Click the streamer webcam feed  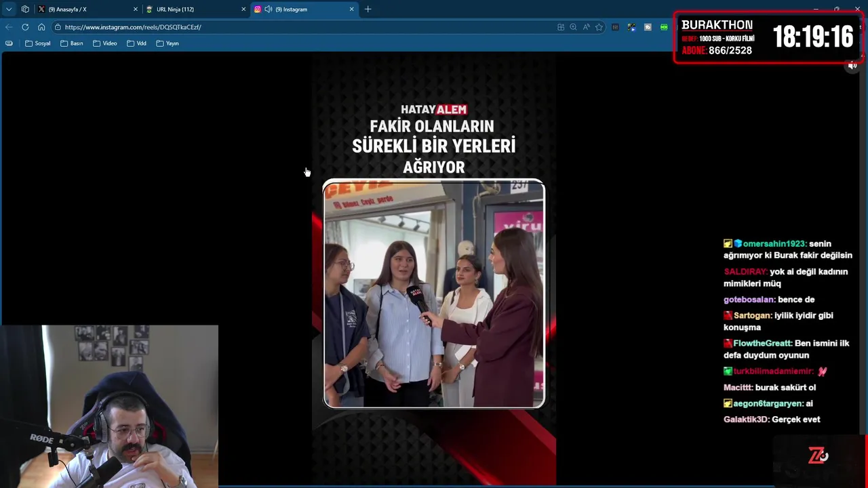tap(109, 406)
